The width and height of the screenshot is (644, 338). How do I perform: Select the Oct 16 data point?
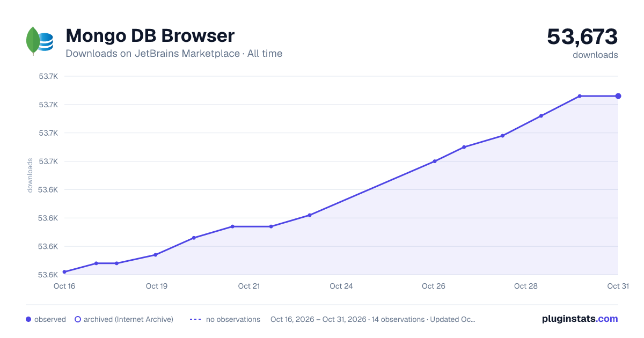pos(64,272)
